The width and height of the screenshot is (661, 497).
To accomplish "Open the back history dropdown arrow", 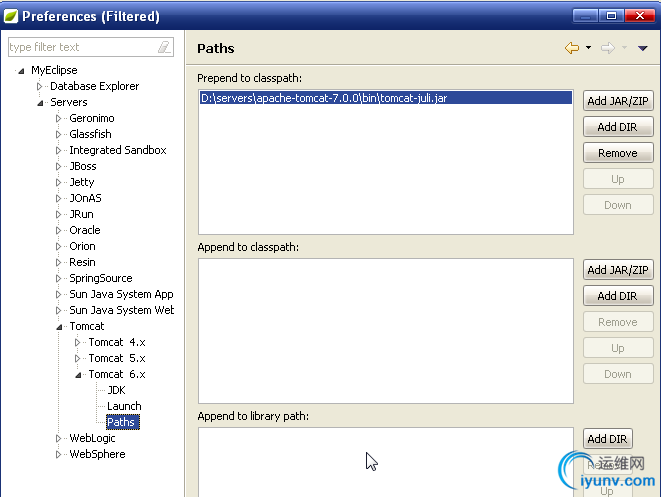I will click(588, 48).
